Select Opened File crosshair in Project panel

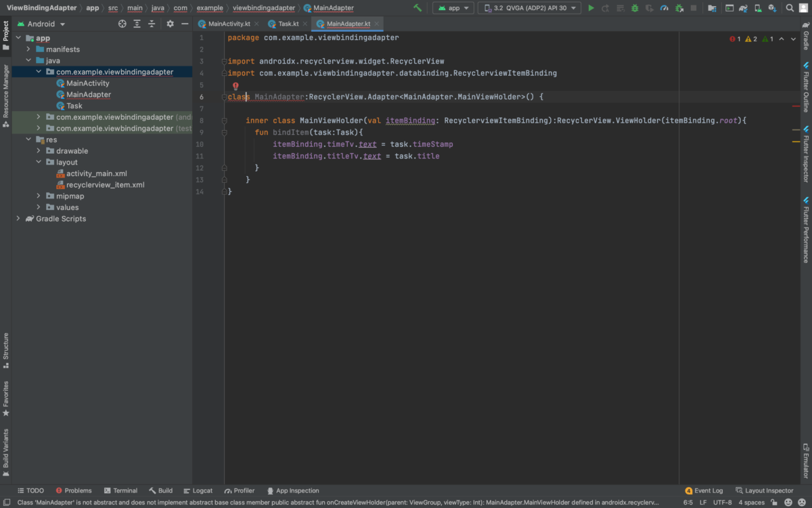[x=122, y=23]
